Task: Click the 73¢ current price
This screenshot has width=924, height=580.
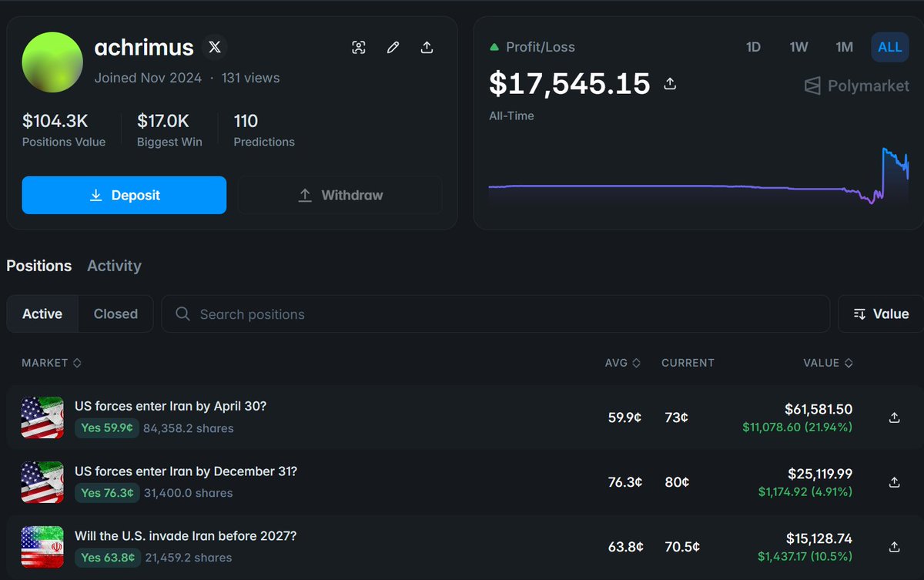Action: [676, 417]
